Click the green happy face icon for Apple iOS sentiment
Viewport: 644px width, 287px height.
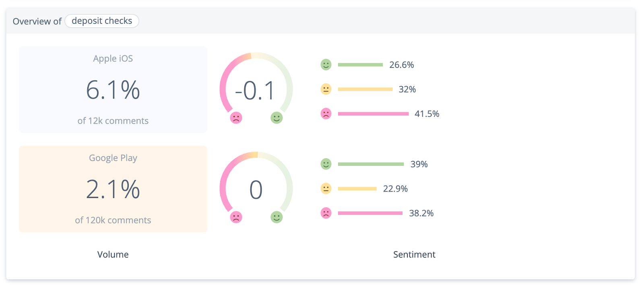tap(326, 64)
